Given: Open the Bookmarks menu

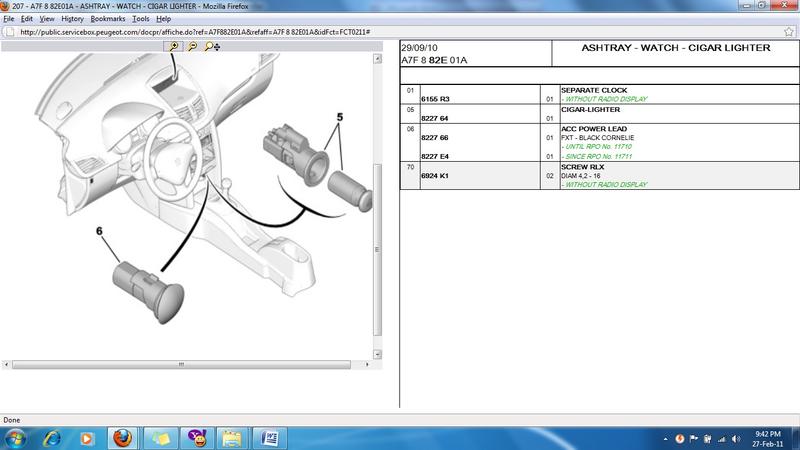Looking at the screenshot, I should tap(108, 19).
